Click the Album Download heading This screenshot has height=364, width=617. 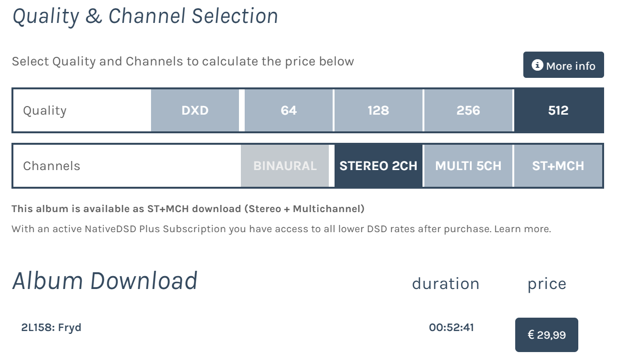[105, 281]
